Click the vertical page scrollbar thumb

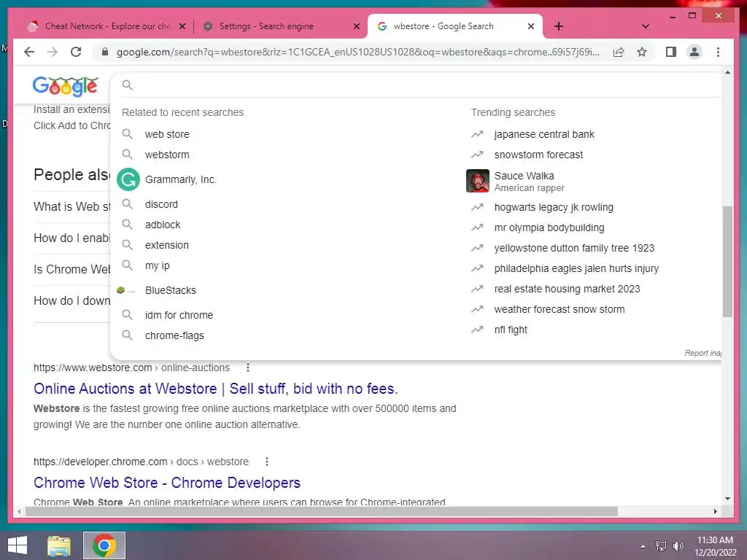[x=727, y=262]
